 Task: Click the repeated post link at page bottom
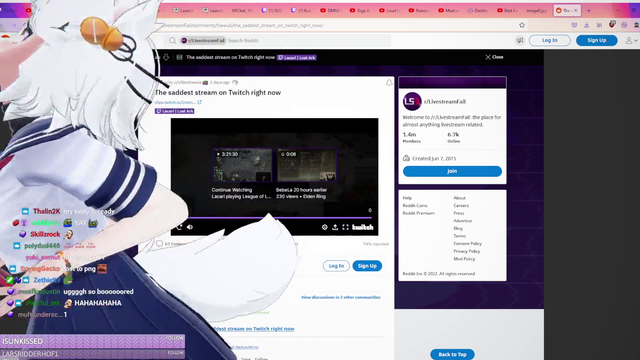tap(253, 329)
